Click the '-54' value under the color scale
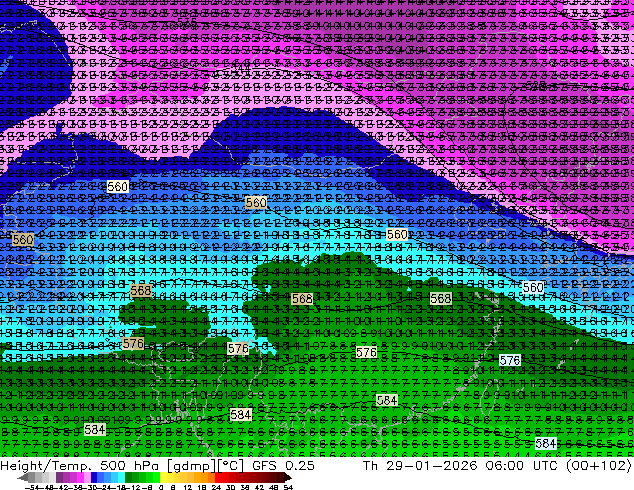This screenshot has width=634, height=490. (32, 487)
